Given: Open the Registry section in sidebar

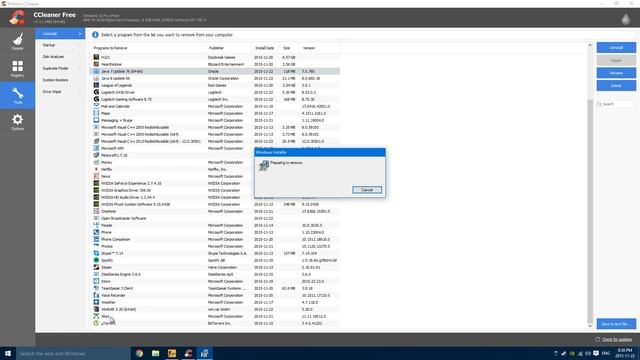Looking at the screenshot, I should [x=18, y=69].
